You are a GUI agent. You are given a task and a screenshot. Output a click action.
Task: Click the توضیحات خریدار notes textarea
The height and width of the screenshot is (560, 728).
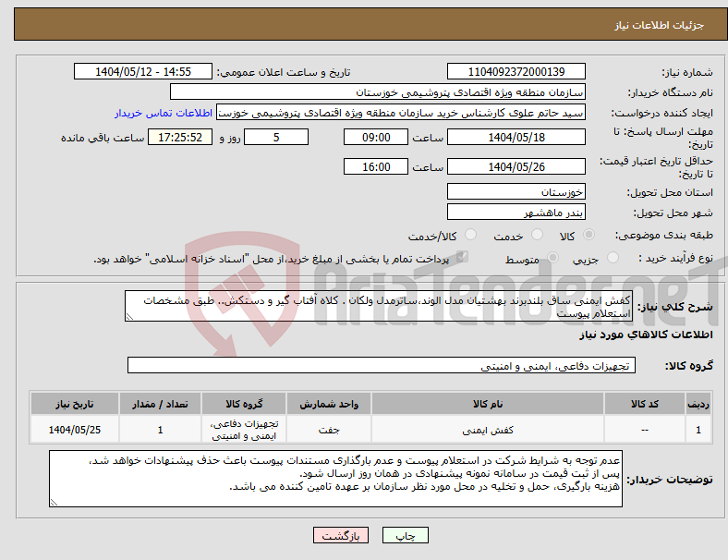(x=335, y=479)
